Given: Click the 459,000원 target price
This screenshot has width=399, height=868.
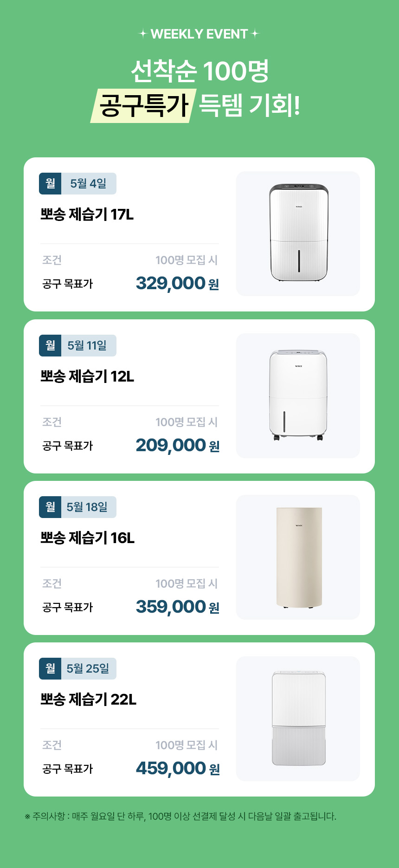Looking at the screenshot, I should 177,768.
